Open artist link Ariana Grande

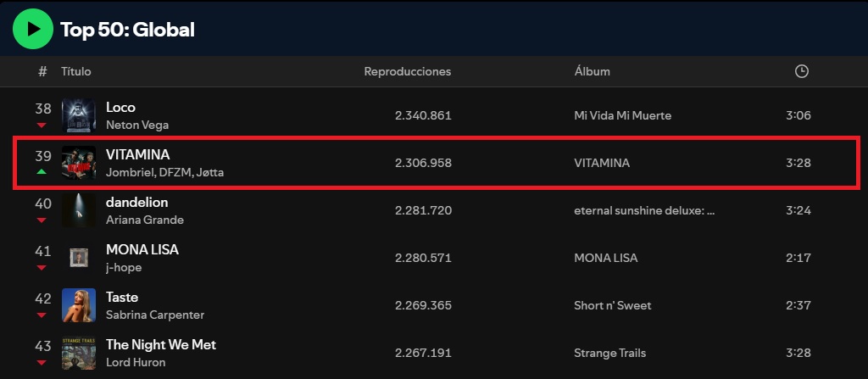click(x=144, y=220)
